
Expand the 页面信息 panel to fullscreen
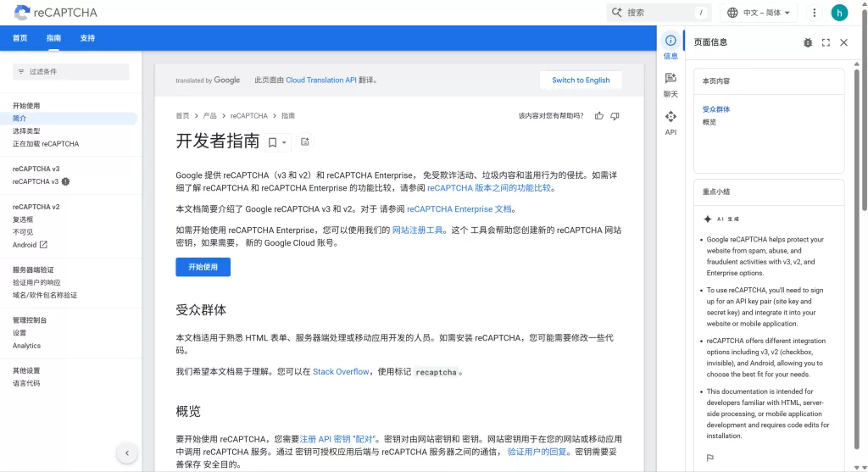pos(826,42)
